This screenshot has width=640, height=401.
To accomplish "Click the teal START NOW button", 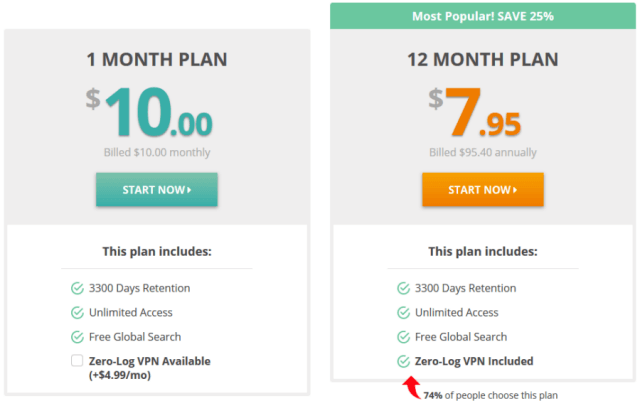I will [x=157, y=189].
